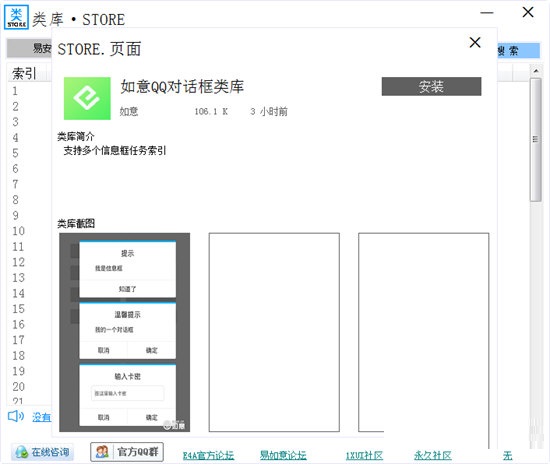
Task: Select index row 5
Action: click(15, 153)
